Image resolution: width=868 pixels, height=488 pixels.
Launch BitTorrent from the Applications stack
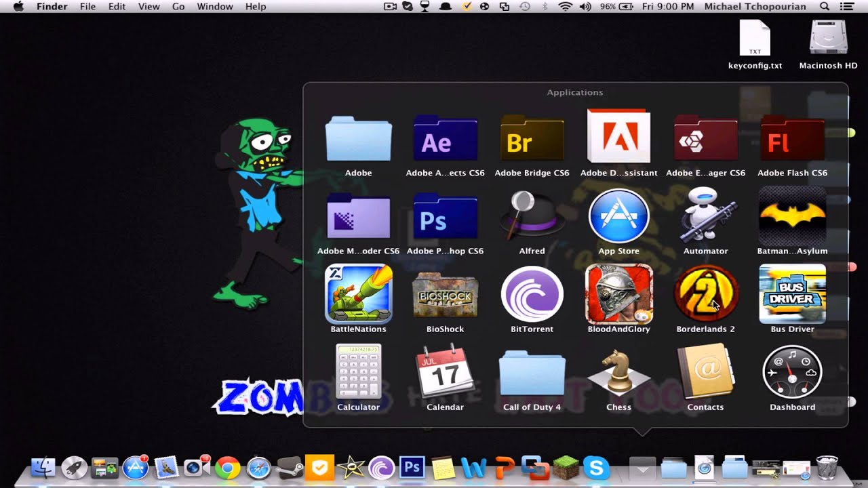click(532, 295)
